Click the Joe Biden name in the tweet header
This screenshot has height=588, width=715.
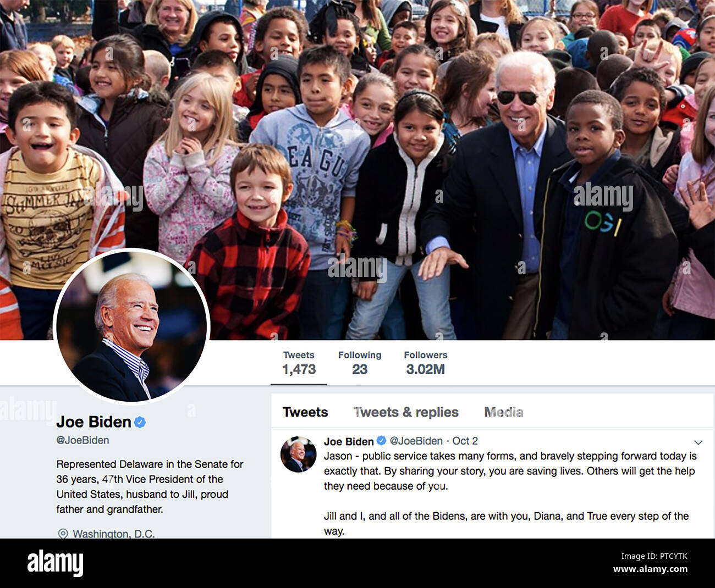tap(349, 441)
